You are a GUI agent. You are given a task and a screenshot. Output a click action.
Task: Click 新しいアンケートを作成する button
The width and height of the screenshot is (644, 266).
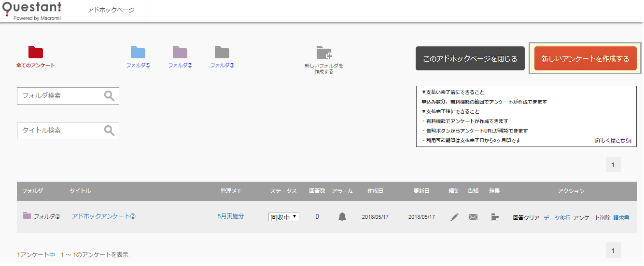coord(585,59)
